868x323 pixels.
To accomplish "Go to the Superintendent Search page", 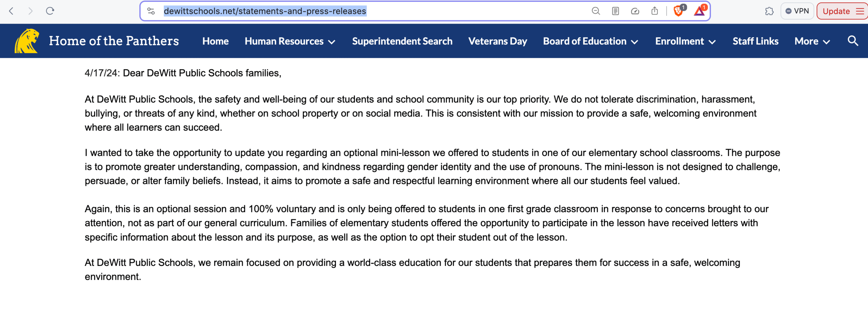I will [402, 41].
